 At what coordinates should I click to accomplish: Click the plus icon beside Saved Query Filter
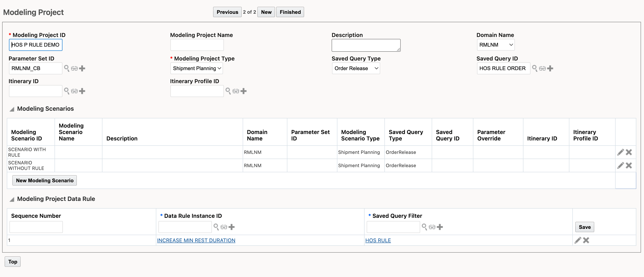(x=440, y=227)
